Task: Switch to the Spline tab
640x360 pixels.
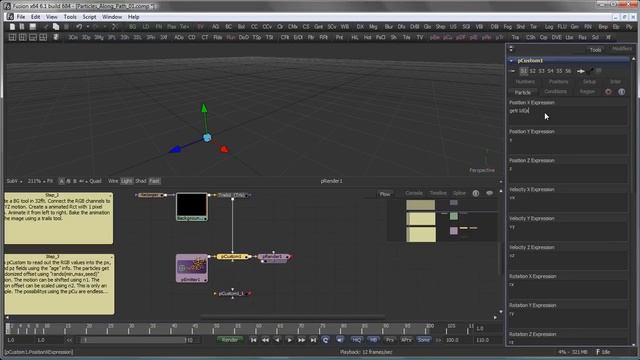Action: coord(459,193)
